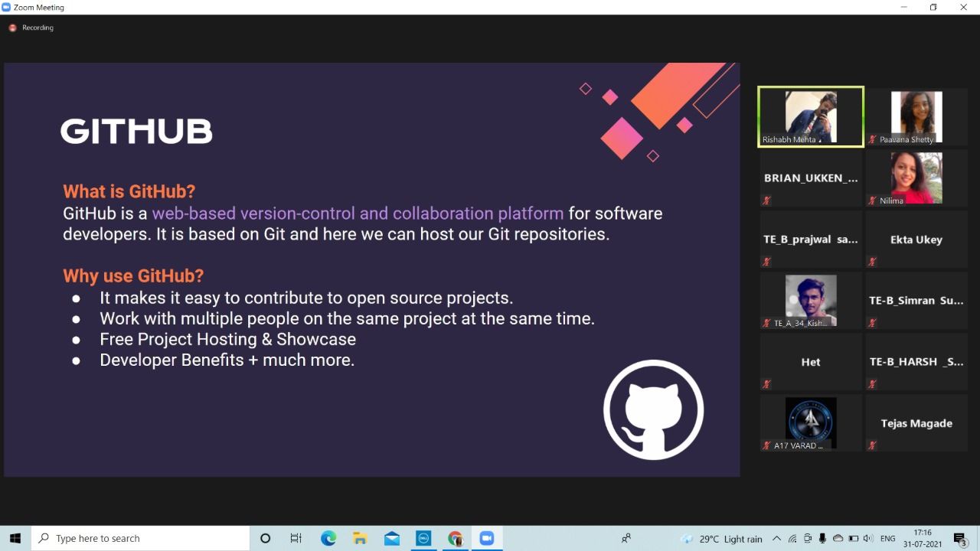
Task: Click the GitHub Octocat logo on the slide
Action: (x=653, y=409)
